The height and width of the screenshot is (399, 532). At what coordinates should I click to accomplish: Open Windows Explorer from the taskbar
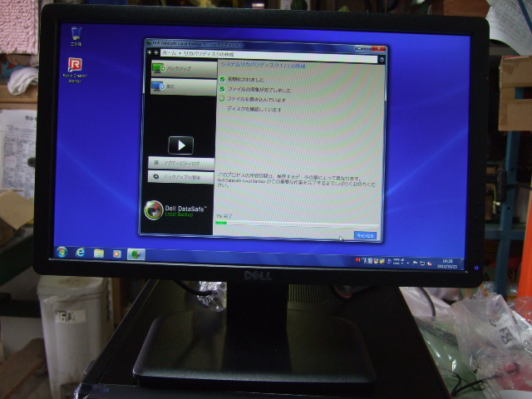coord(99,253)
